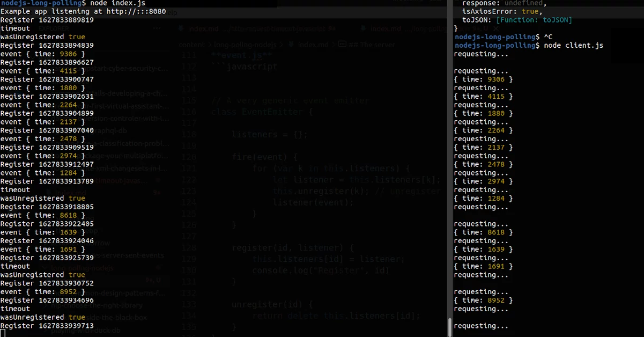
Task: Select the 'Register 1627833909519' line
Action: (x=47, y=147)
